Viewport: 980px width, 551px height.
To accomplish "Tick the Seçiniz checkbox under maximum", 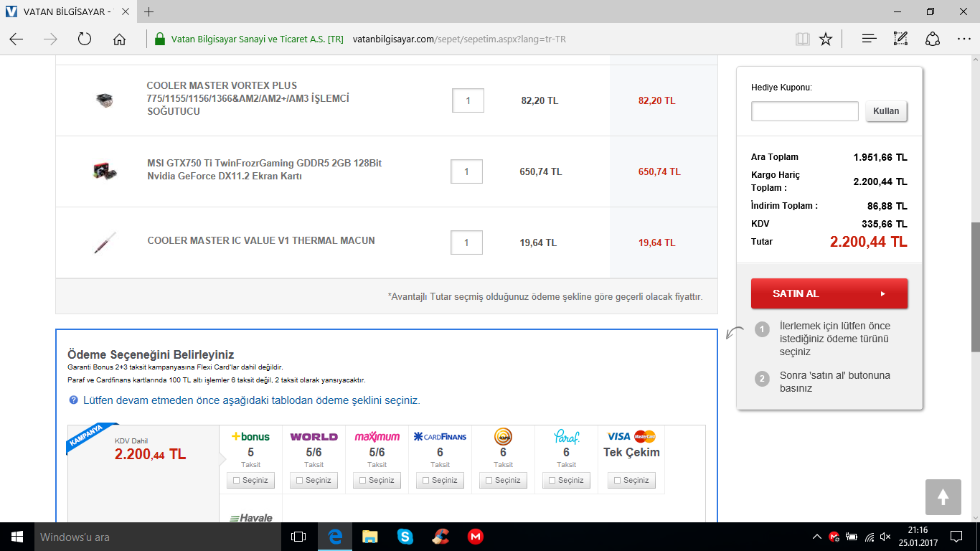I will tap(362, 481).
